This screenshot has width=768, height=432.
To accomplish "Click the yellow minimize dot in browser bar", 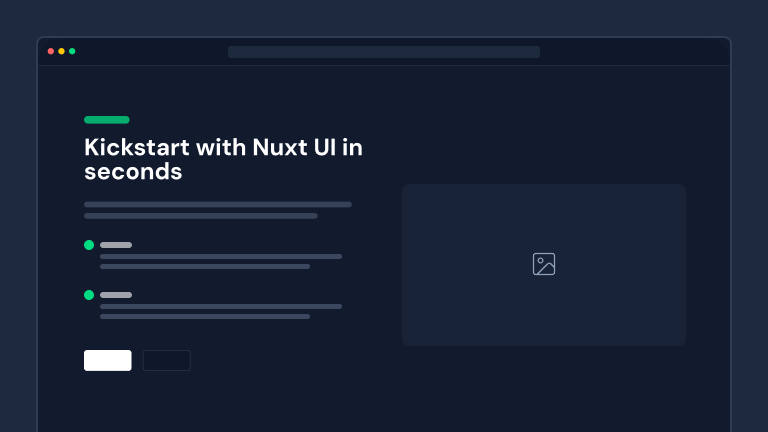I will (x=61, y=51).
